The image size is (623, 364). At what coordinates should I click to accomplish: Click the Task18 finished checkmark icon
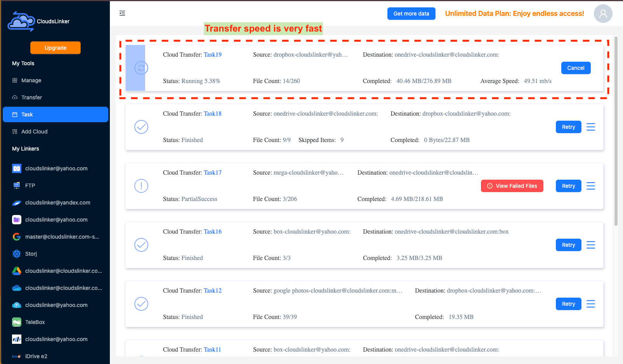(x=141, y=127)
